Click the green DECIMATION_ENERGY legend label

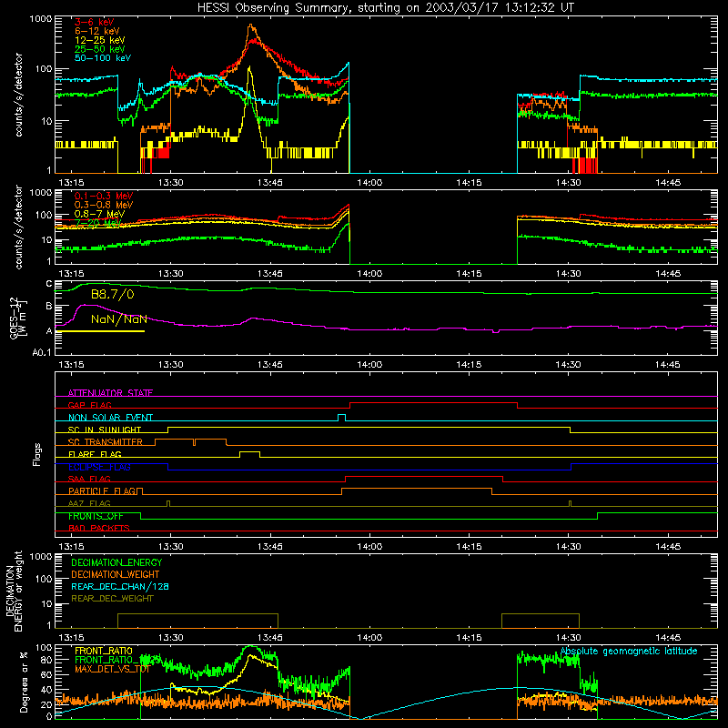pos(116,562)
